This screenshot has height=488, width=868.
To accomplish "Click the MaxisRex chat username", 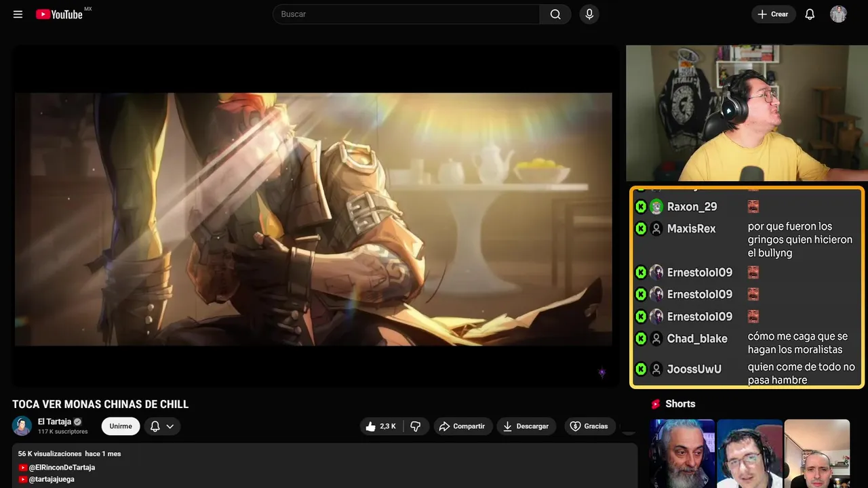I will click(x=691, y=228).
